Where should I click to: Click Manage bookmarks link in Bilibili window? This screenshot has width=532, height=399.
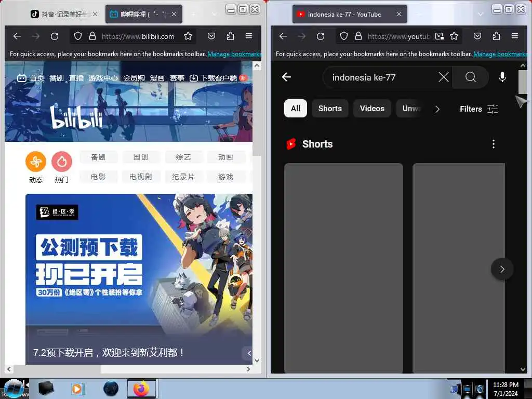click(234, 54)
